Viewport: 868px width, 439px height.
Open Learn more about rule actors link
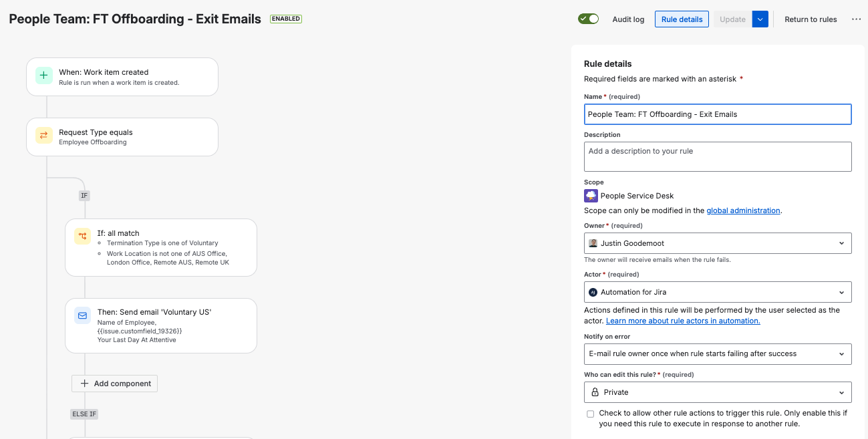[x=683, y=321]
